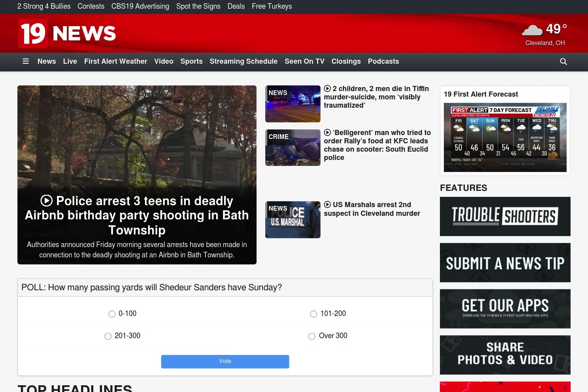Click the search magnifier icon

pyautogui.click(x=563, y=61)
